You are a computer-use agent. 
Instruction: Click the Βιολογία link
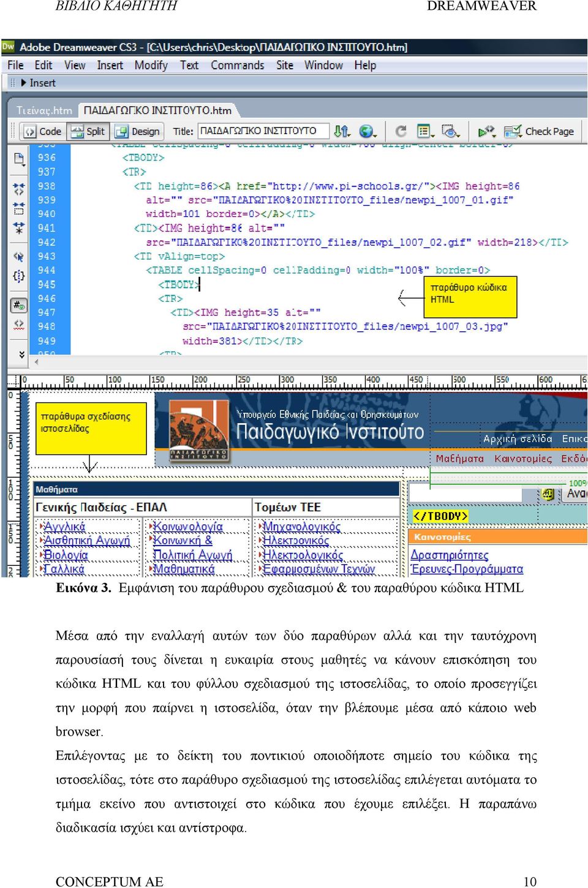point(66,555)
